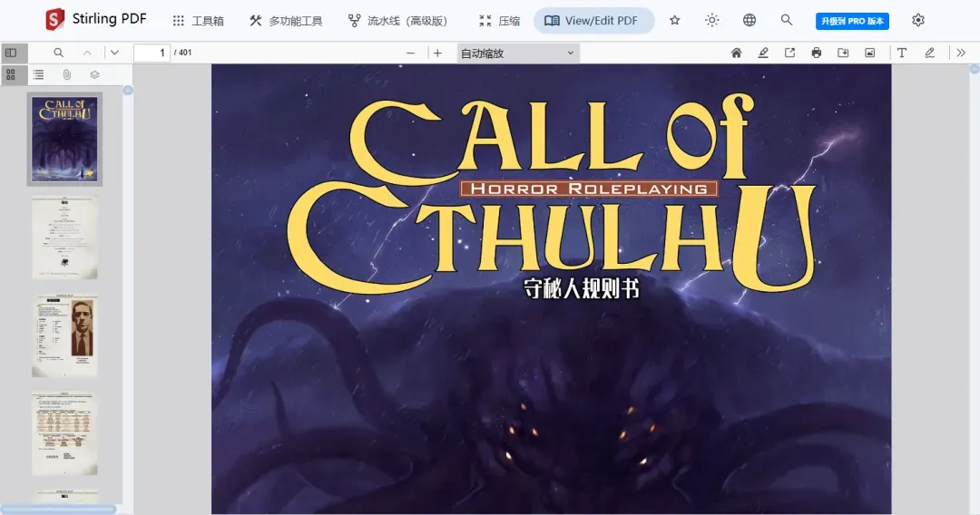Open favorites star icon

tap(674, 21)
